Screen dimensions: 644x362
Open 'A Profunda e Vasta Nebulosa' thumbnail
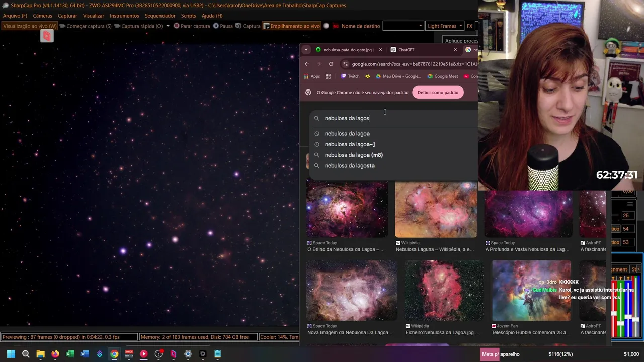[528, 213]
